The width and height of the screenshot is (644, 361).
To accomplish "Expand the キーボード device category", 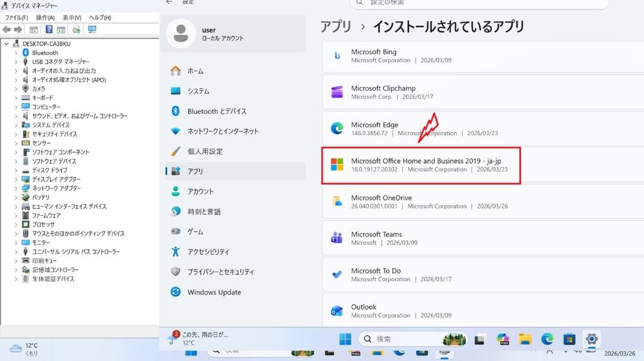I will pos(16,98).
